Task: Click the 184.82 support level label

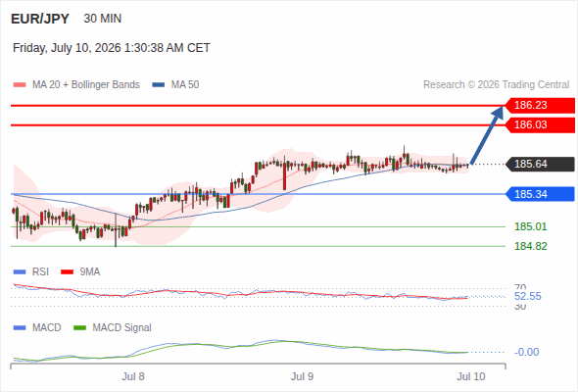Action: coord(531,246)
